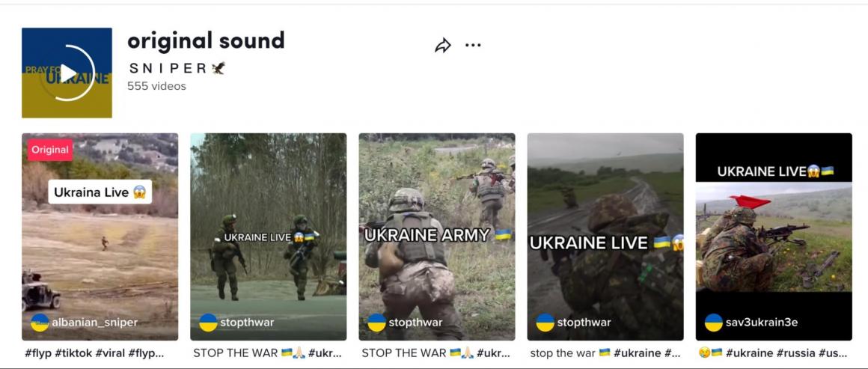Open the three-dots more options menu
Screen dimensions: 868x369
(x=473, y=46)
